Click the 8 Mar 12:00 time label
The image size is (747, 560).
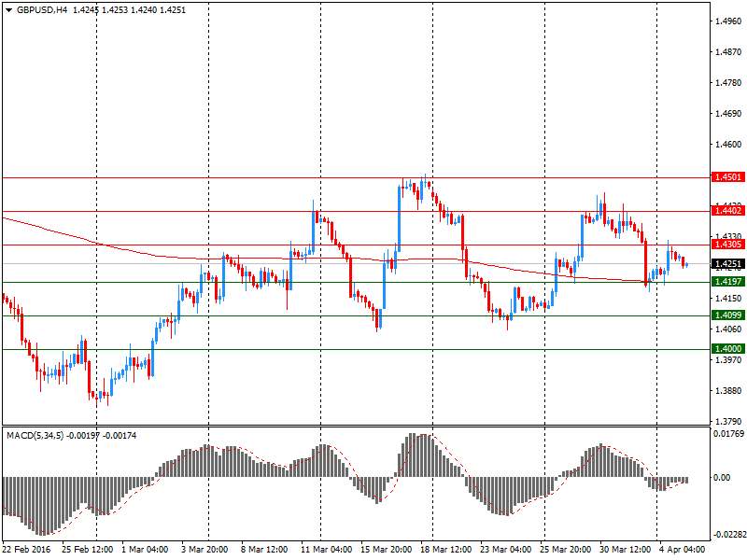264,549
